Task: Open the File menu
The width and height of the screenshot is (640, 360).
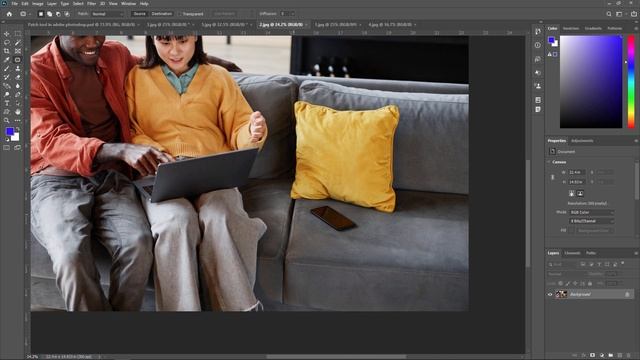Action: [x=15, y=4]
